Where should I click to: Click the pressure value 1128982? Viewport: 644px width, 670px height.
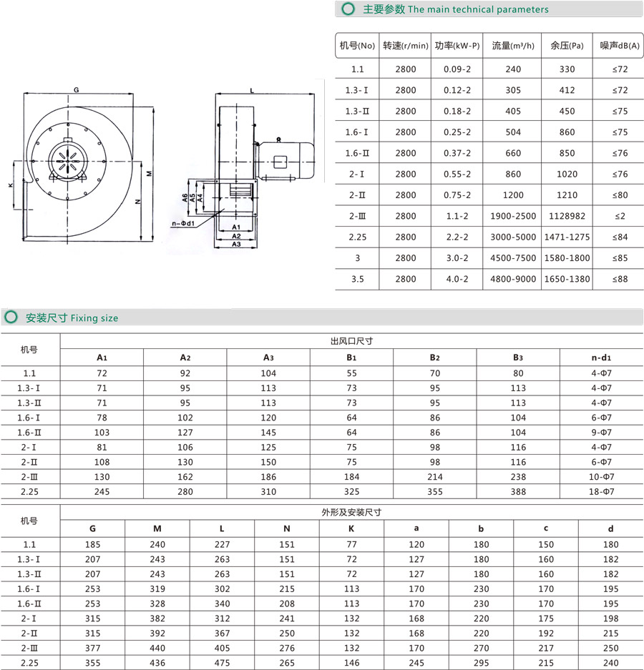tap(567, 216)
